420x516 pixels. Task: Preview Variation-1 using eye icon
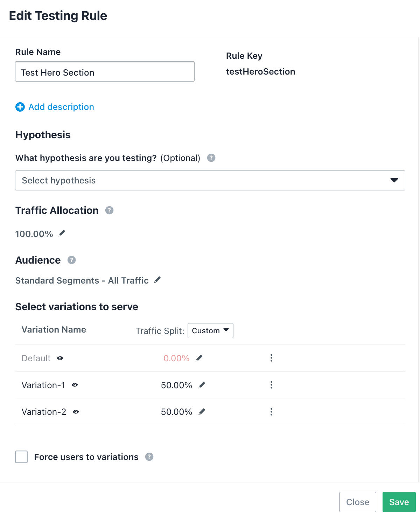pos(75,385)
